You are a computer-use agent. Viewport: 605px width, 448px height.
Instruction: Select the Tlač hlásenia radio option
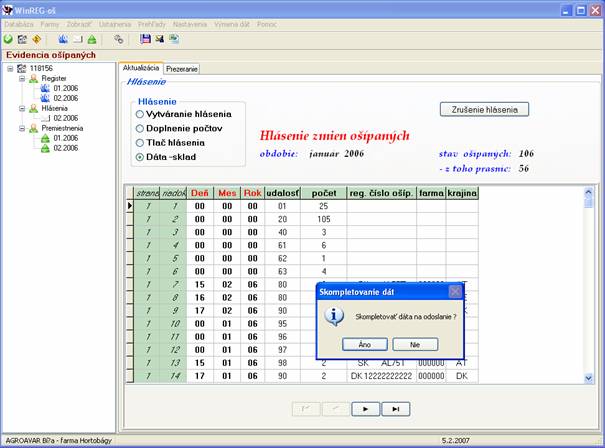(x=140, y=143)
